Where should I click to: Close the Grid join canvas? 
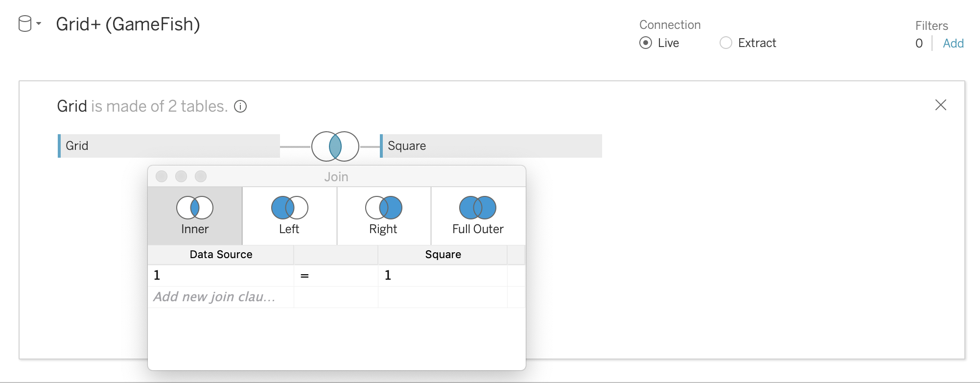click(940, 105)
